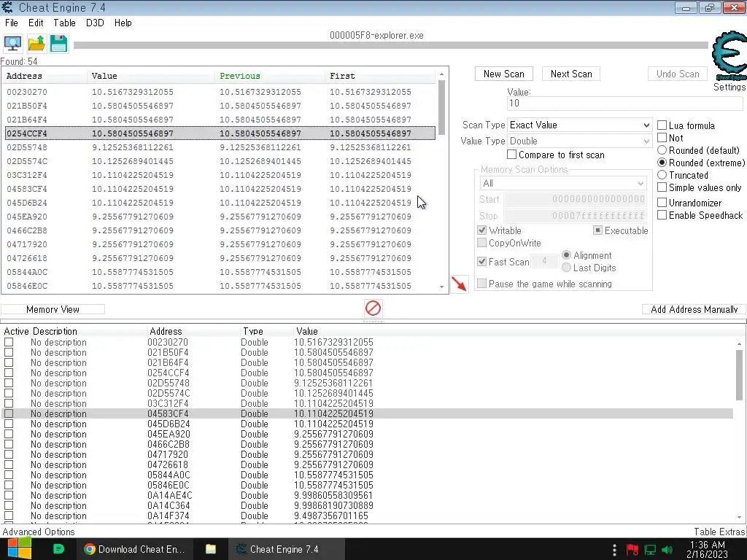Open the Edit menu

click(36, 23)
